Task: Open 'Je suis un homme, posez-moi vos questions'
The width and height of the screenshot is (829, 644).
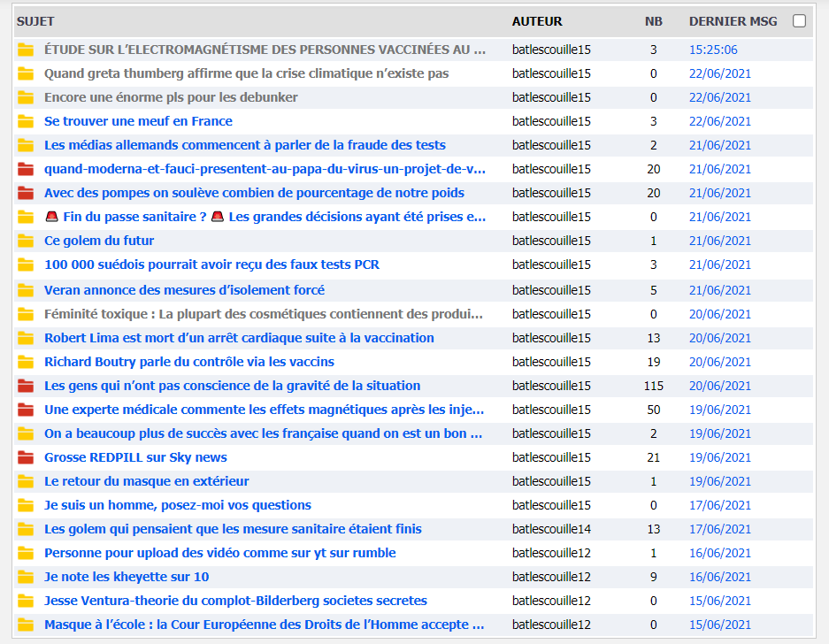Action: [178, 505]
